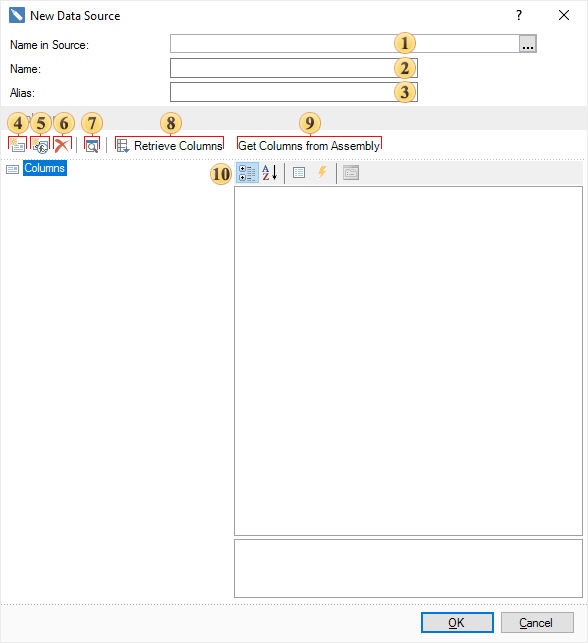
Task: Click Retrieve Columns toolbar button
Action: click(169, 146)
